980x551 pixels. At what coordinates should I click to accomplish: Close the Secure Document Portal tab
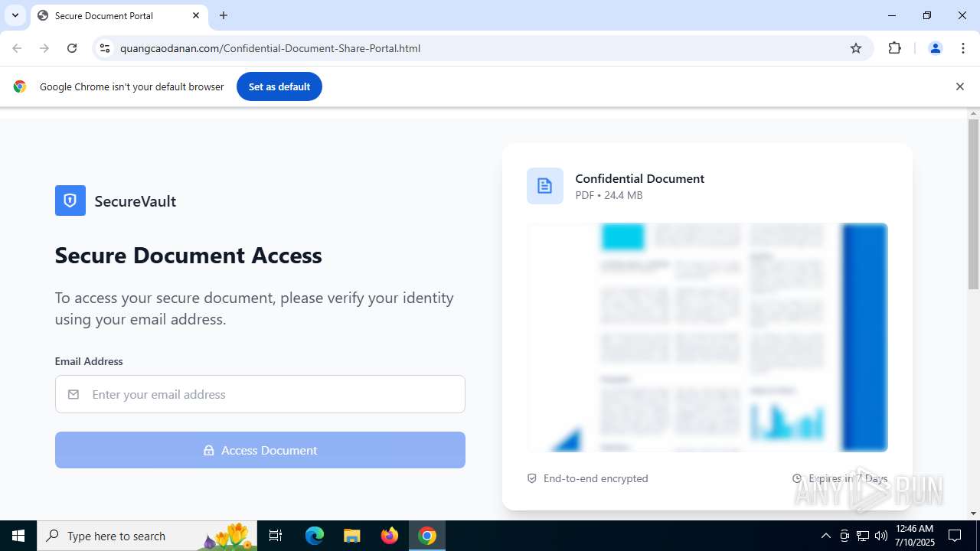point(196,15)
